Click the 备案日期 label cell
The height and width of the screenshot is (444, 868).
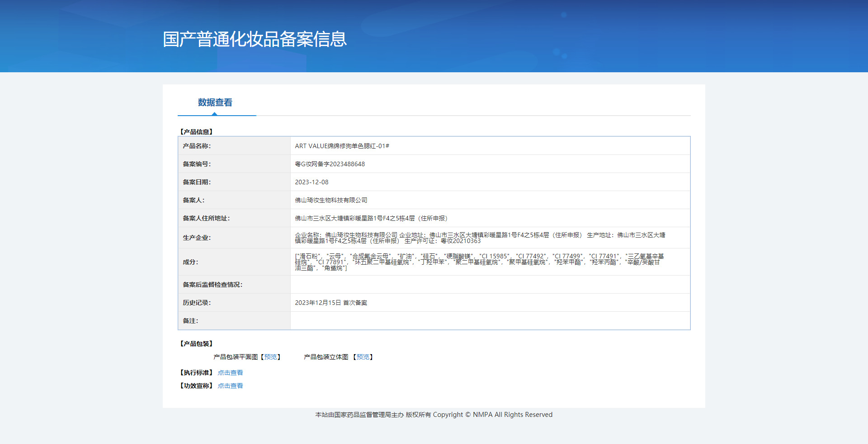click(234, 182)
